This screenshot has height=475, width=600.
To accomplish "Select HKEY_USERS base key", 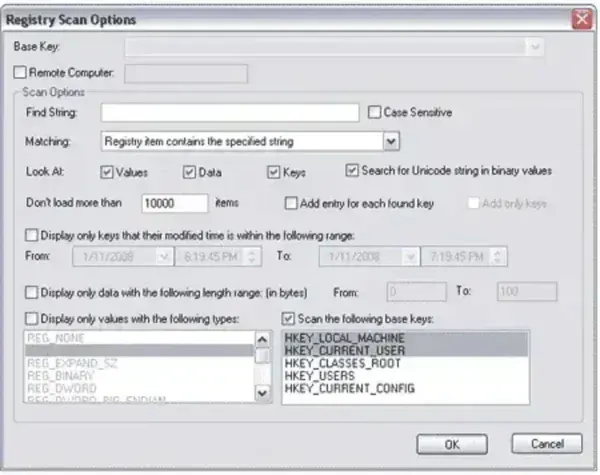I will click(x=406, y=376).
